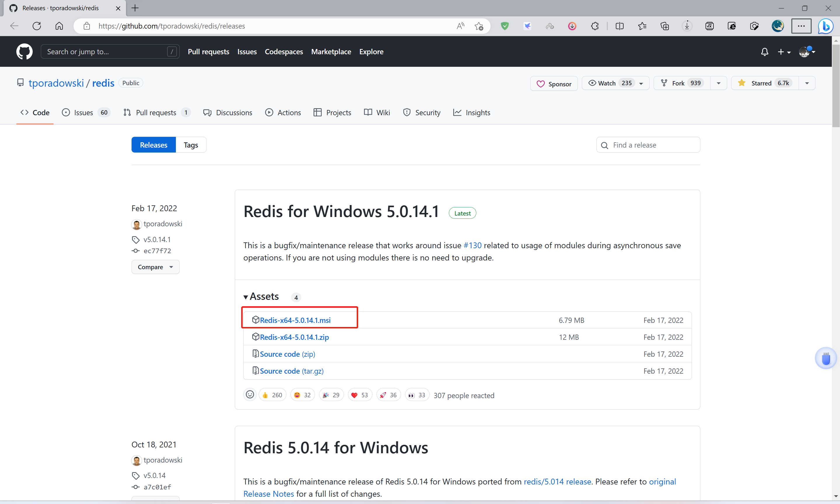This screenshot has height=504, width=840.
Task: Click the v5.0.14.1 tag icon
Action: 135,240
